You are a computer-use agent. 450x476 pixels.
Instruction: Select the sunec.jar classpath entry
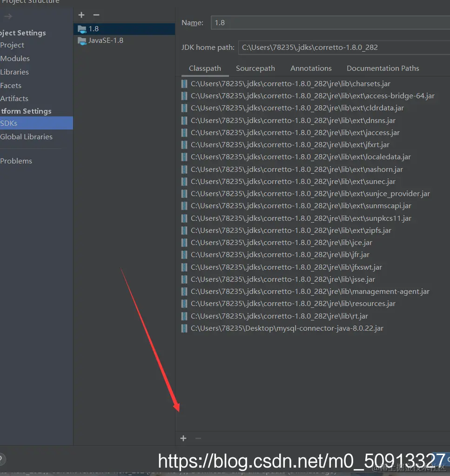pyautogui.click(x=293, y=182)
